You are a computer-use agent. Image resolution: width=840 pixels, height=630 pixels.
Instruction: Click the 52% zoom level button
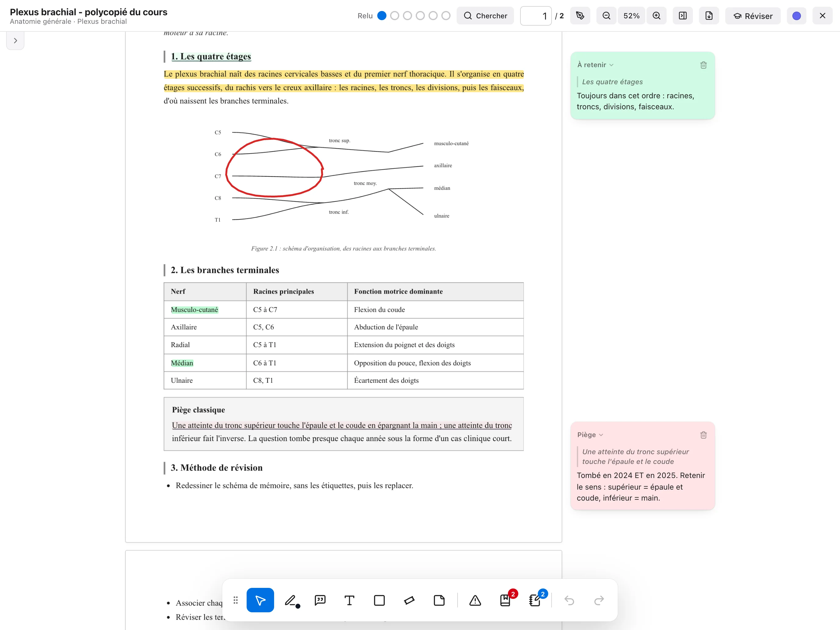(632, 16)
